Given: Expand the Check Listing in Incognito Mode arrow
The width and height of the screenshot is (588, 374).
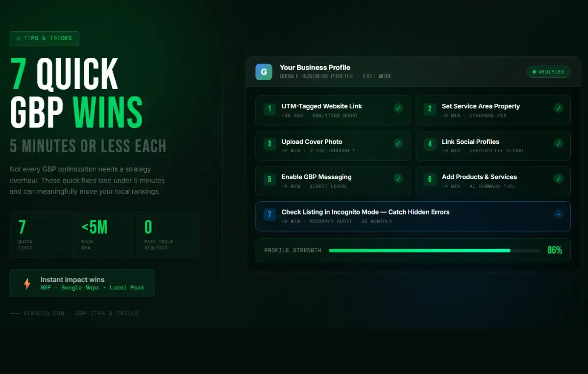Looking at the screenshot, I should (x=558, y=214).
